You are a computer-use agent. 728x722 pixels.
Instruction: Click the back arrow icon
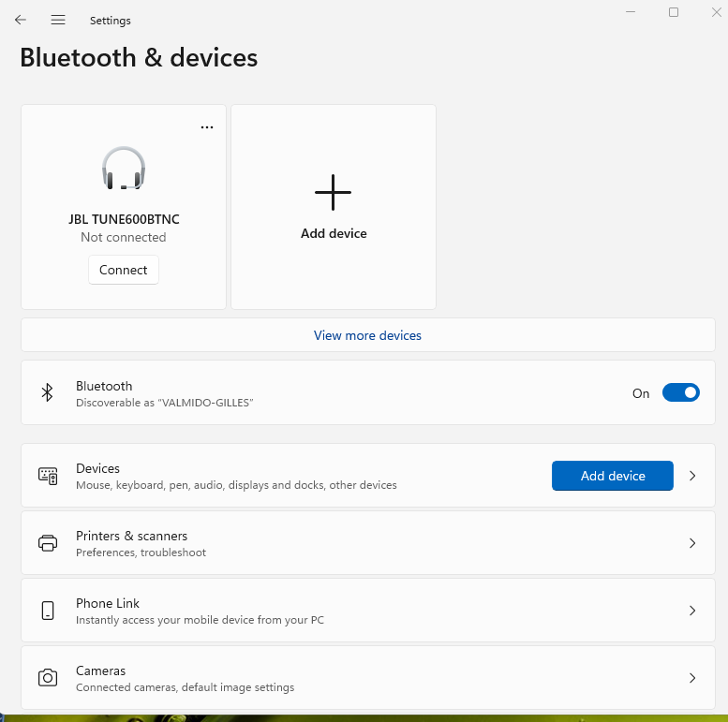pyautogui.click(x=21, y=20)
